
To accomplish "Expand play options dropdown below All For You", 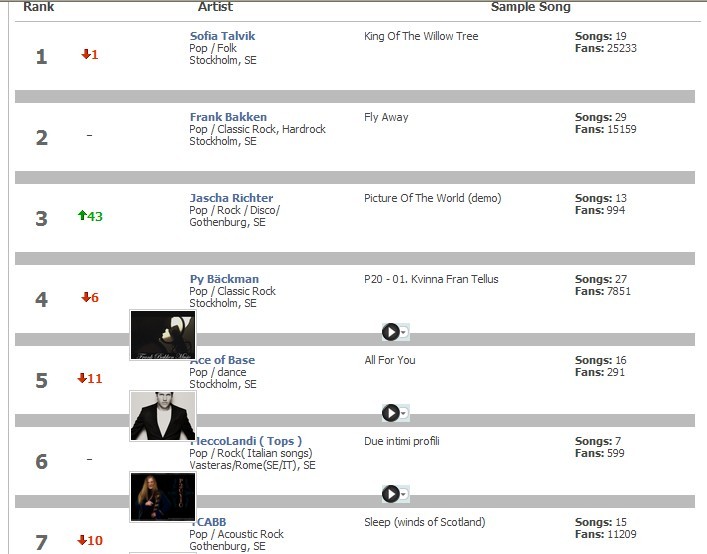I will 404,414.
